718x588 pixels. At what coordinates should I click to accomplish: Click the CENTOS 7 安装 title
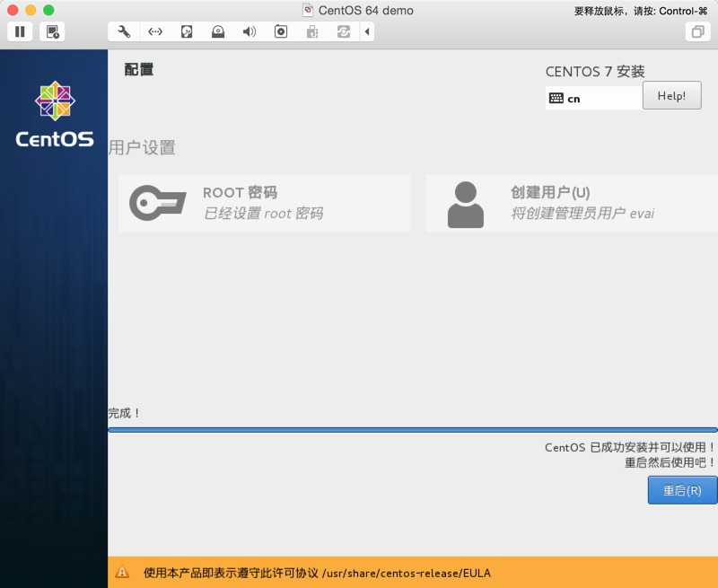(x=595, y=72)
